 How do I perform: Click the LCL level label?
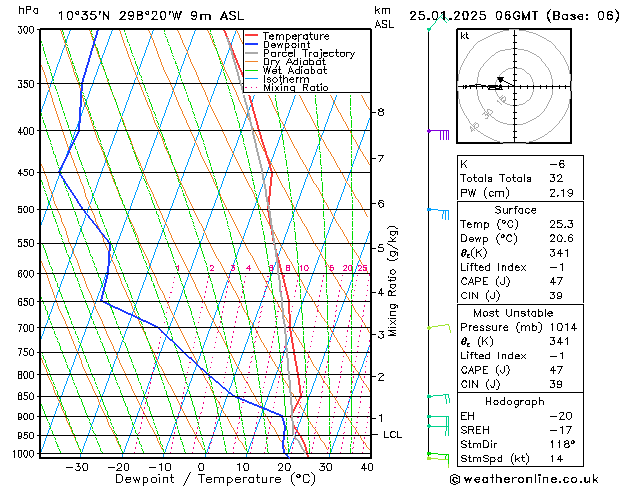point(392,435)
